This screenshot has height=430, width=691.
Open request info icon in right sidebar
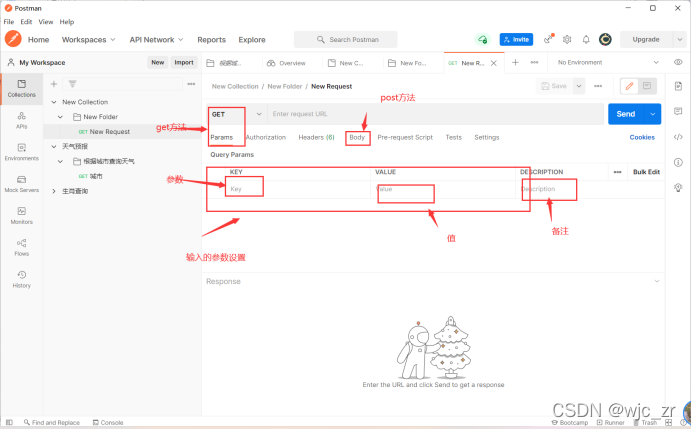(x=678, y=163)
